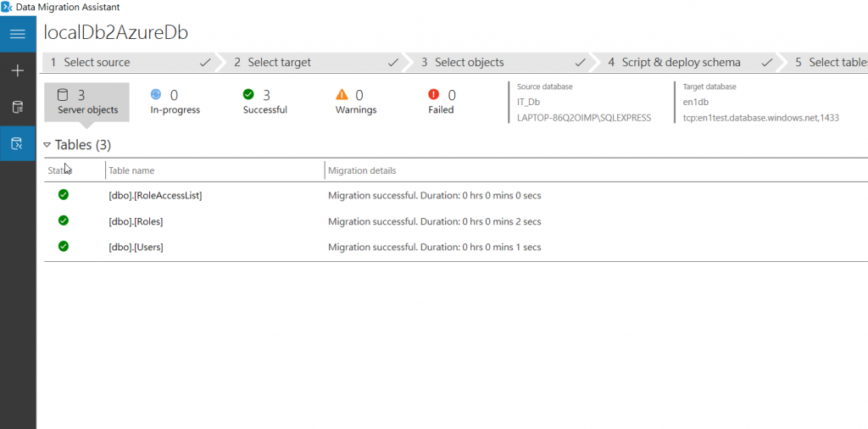
Task: Click the target server tcp:en1test.database.windows.net,1433
Action: click(761, 118)
